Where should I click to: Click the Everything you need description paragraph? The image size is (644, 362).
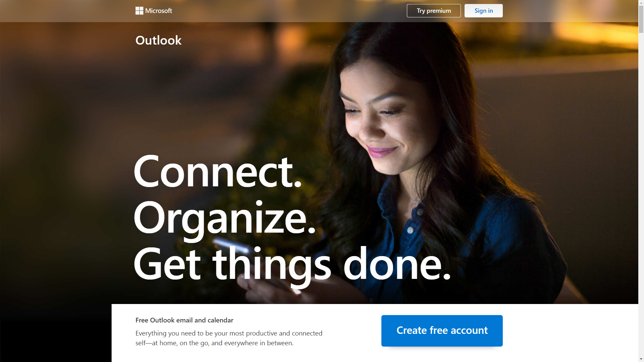pos(229,338)
